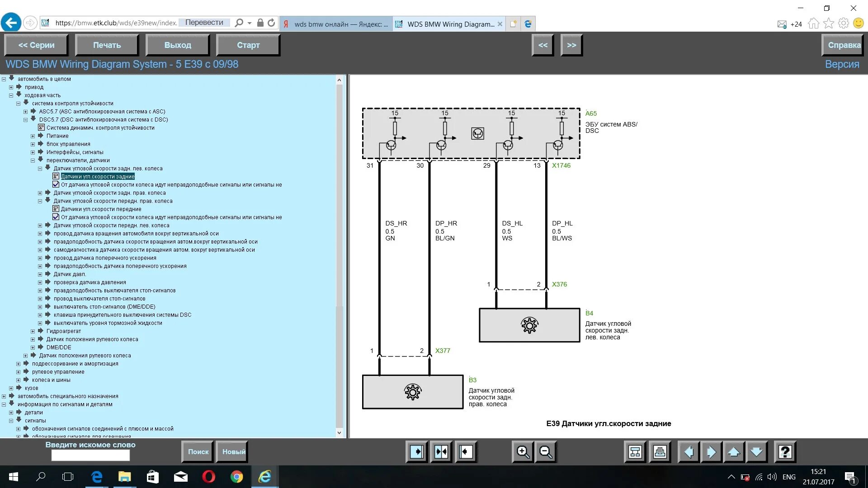Viewport: 868px width, 488px height.
Task: Click the print diagram icon in bottom toolbar
Action: coord(660,452)
